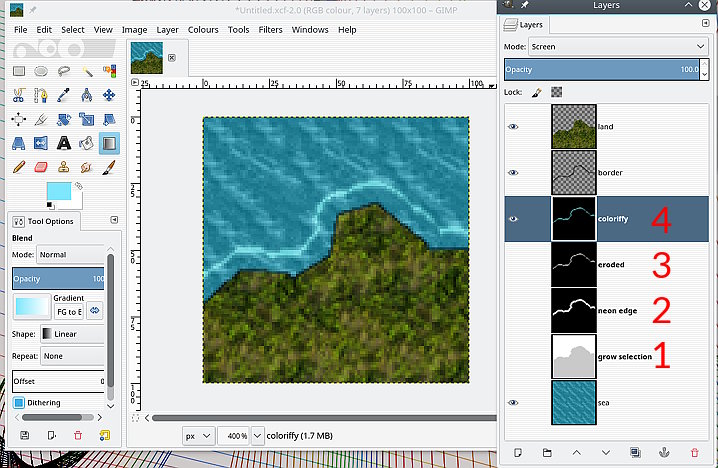Select the Colour Picker eyedropper tool
Viewport: 718px width, 468px height.
(64, 95)
